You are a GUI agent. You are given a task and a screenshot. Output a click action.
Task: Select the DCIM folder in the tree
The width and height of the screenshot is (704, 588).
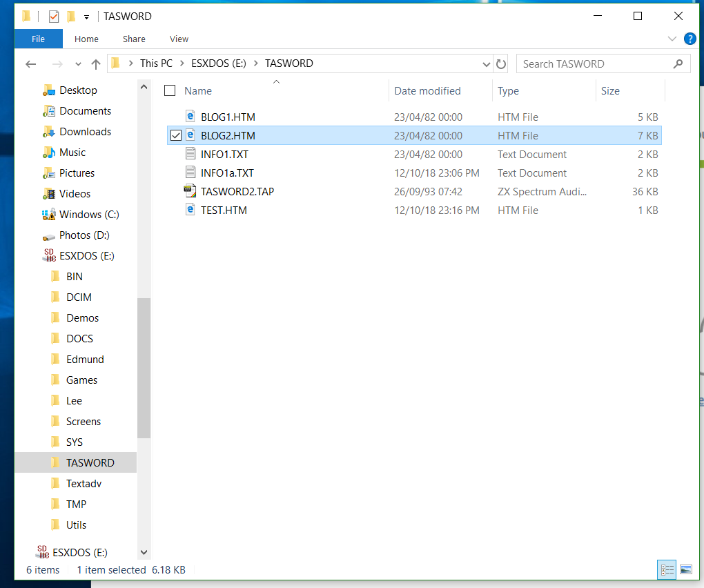(x=79, y=297)
